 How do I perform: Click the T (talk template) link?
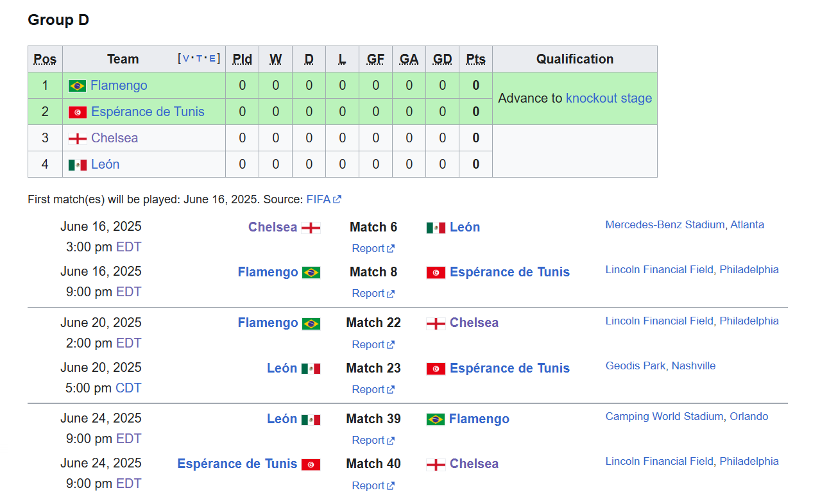pos(199,59)
